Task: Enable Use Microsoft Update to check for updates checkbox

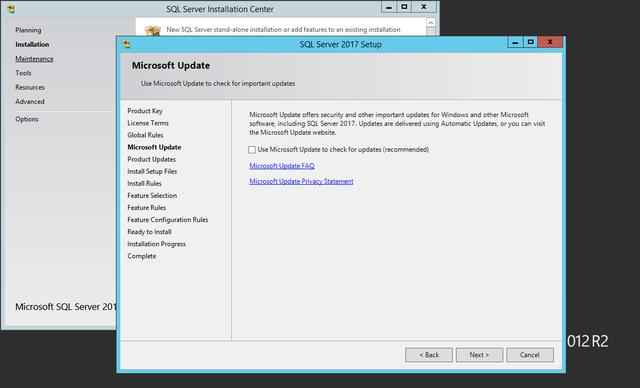Action: tap(252, 150)
